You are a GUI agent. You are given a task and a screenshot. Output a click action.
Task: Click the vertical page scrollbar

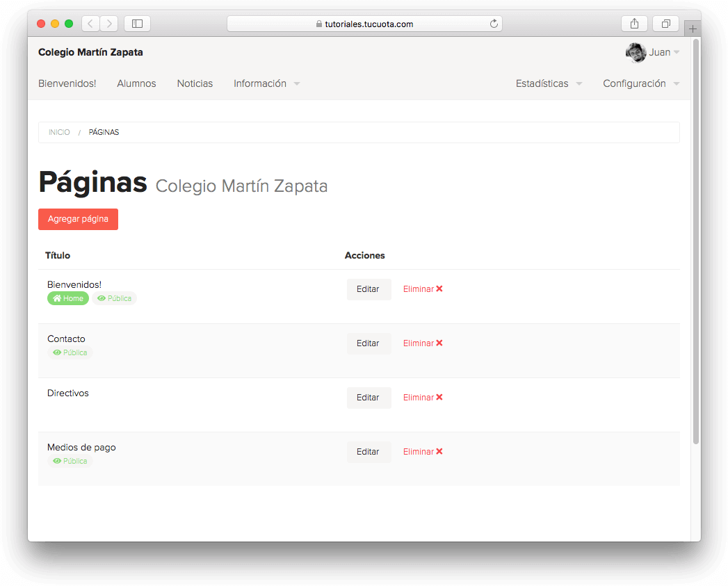pos(695,241)
